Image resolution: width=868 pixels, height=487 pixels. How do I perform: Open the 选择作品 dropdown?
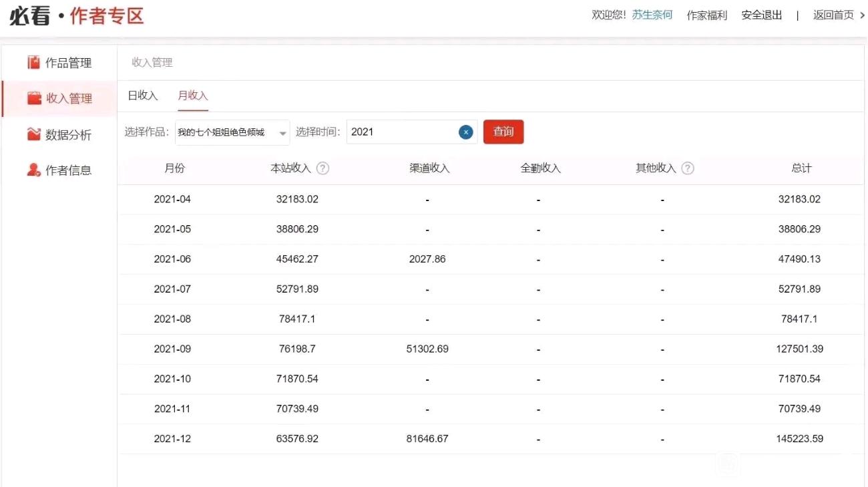(x=232, y=132)
